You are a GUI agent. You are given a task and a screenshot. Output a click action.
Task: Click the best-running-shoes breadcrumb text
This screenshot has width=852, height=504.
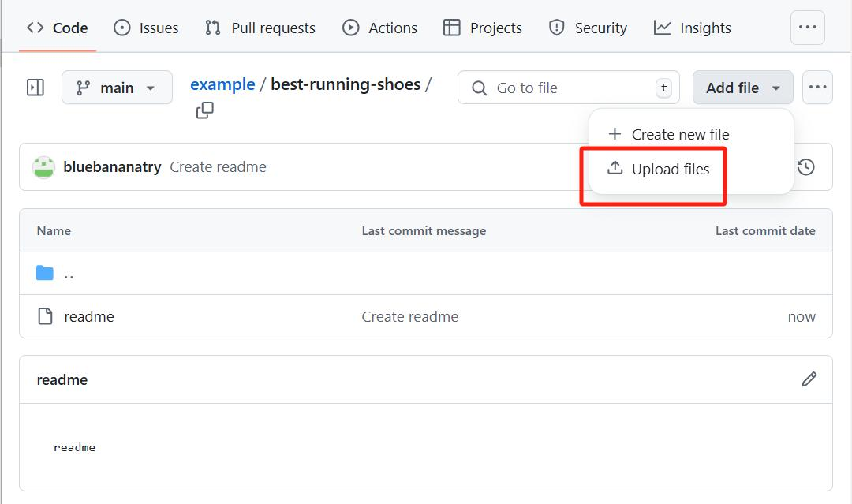tap(346, 84)
